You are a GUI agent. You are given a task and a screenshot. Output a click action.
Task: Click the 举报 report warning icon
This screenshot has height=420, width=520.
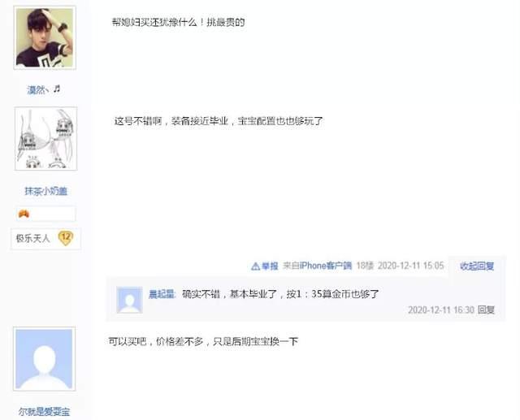point(255,266)
